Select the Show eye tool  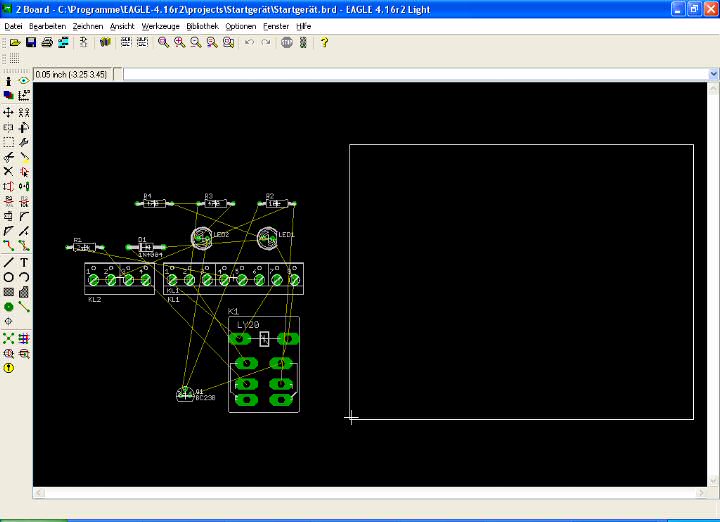[x=24, y=81]
